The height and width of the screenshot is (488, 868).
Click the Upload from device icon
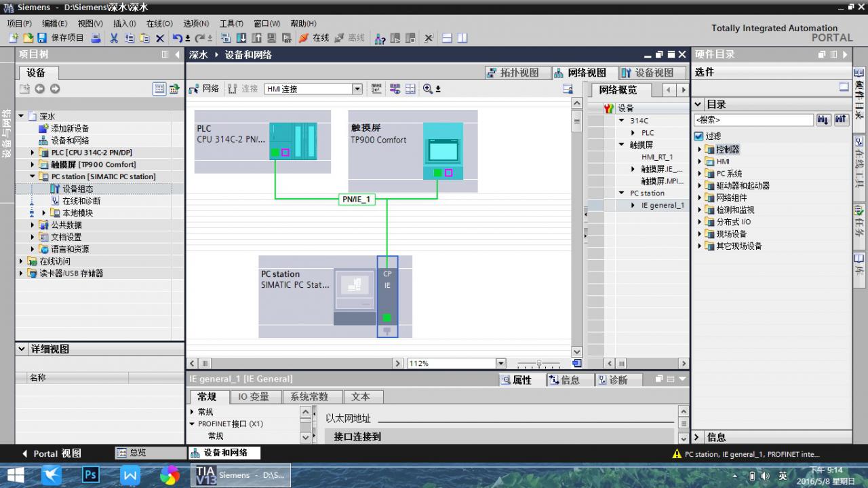click(x=257, y=38)
